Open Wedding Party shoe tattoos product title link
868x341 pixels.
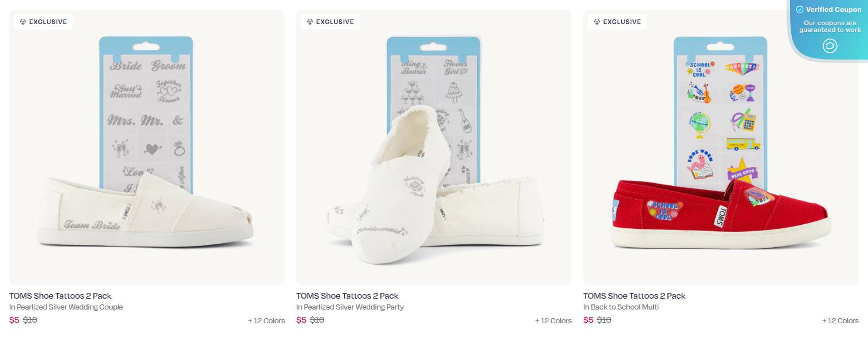pos(348,296)
